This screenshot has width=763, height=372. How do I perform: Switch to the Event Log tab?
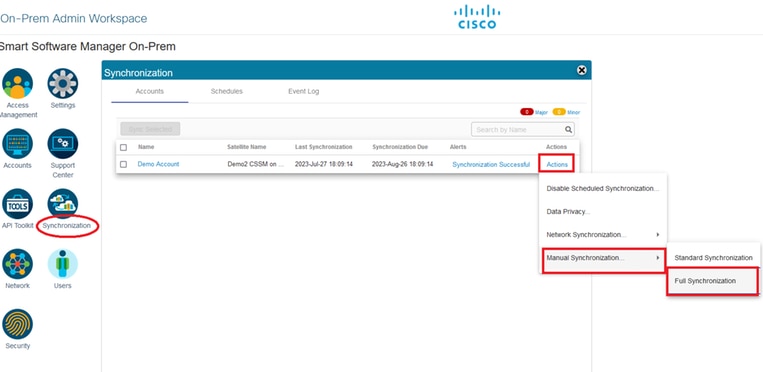(x=303, y=92)
